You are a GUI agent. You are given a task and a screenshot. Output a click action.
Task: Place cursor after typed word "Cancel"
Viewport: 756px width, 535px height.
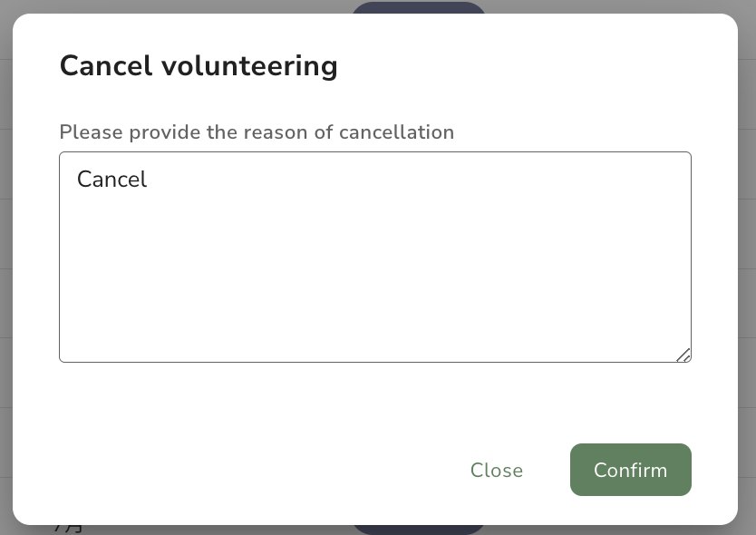click(148, 180)
